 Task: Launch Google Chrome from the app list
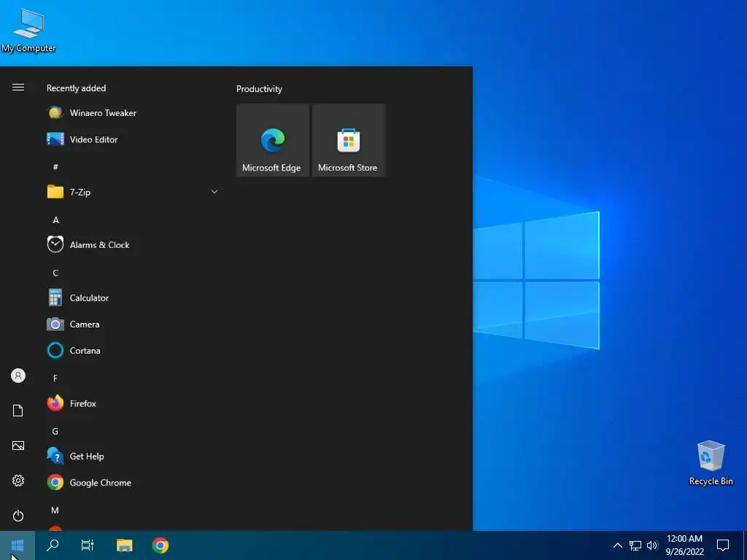[133, 483]
